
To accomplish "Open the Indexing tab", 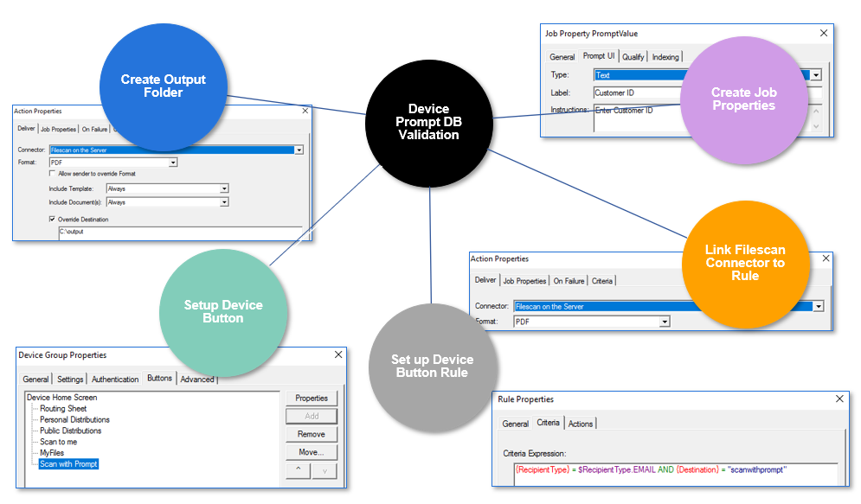I will click(x=665, y=57).
